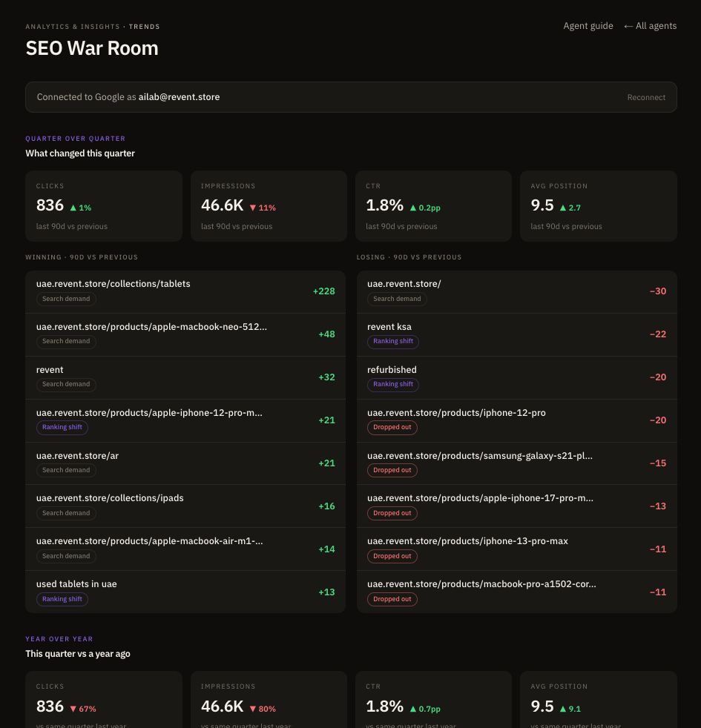701x728 pixels.
Task: Click the −13 change value
Action: pyautogui.click(x=658, y=506)
